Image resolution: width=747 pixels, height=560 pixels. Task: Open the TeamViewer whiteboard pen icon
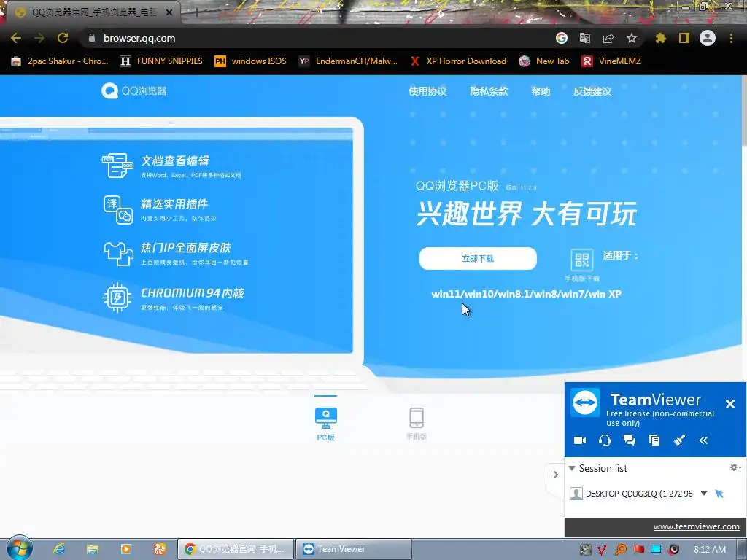pyautogui.click(x=679, y=440)
